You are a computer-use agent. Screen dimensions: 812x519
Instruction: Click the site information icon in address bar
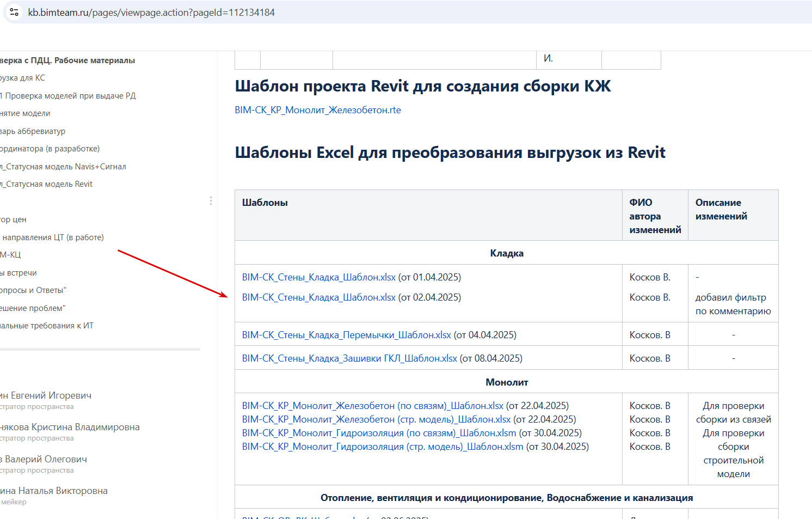[14, 12]
